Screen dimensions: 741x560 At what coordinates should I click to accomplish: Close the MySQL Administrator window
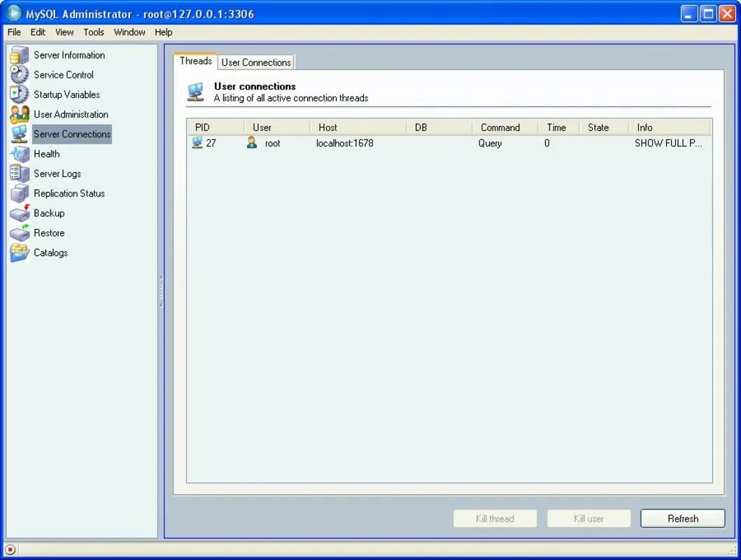pos(727,14)
